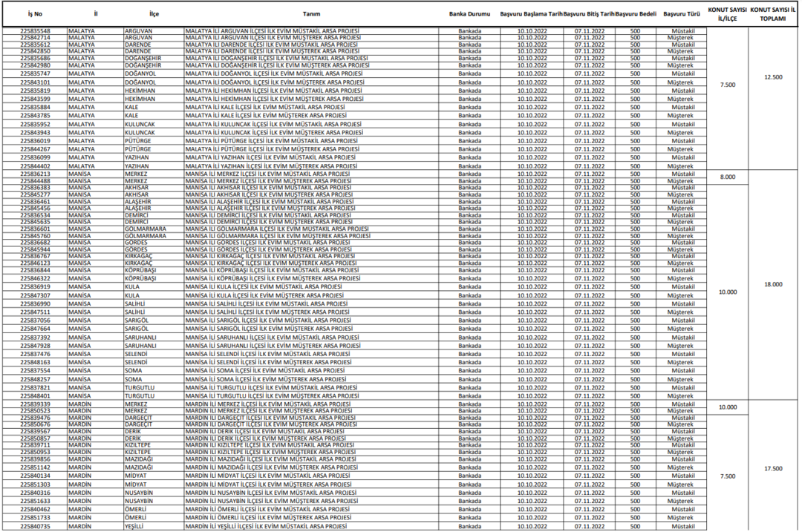Click fee '500' in row 225835952

tap(635, 124)
